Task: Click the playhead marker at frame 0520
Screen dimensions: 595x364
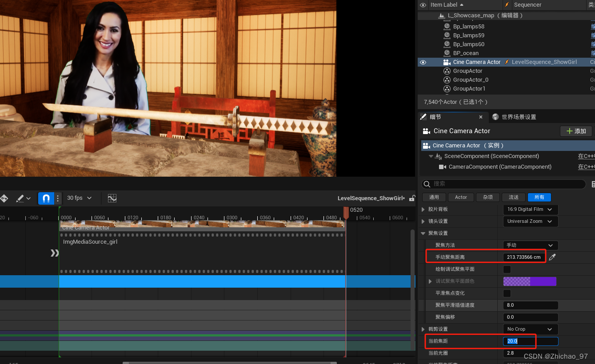Action: click(346, 212)
